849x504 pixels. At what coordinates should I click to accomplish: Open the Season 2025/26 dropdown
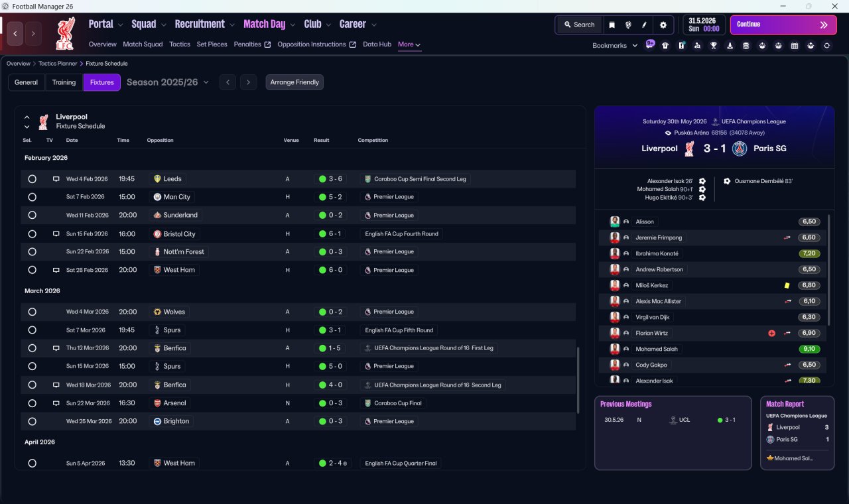tap(168, 82)
